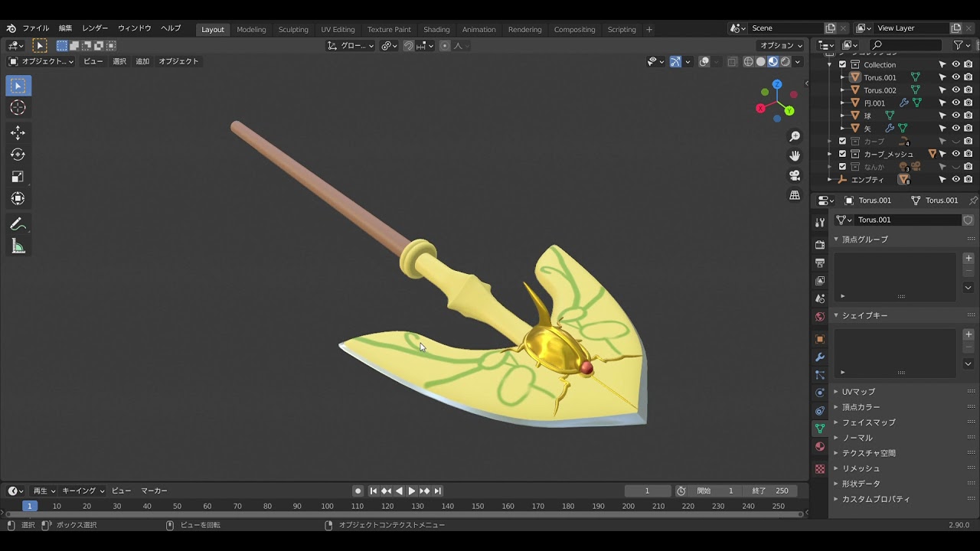Image resolution: width=980 pixels, height=551 pixels.
Task: Open Scene properties tab
Action: click(820, 298)
